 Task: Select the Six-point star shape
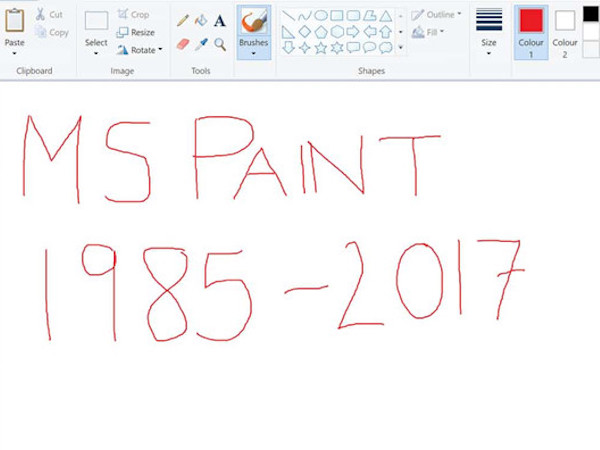[337, 47]
